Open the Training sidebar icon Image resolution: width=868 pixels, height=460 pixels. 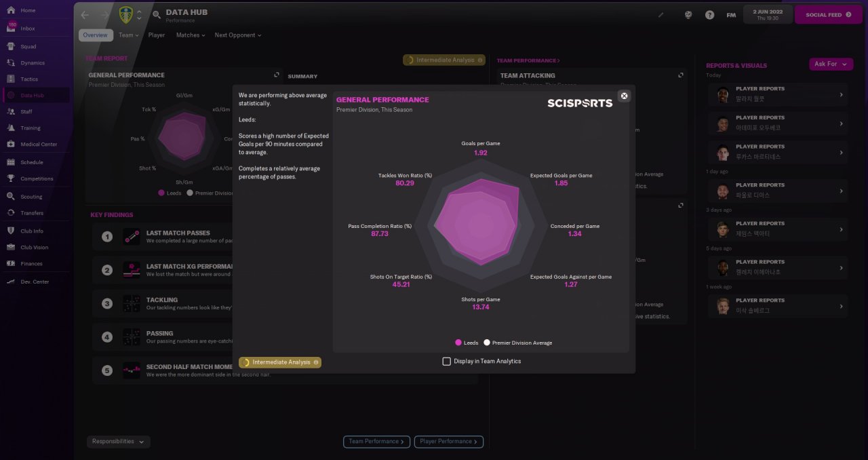[11, 128]
